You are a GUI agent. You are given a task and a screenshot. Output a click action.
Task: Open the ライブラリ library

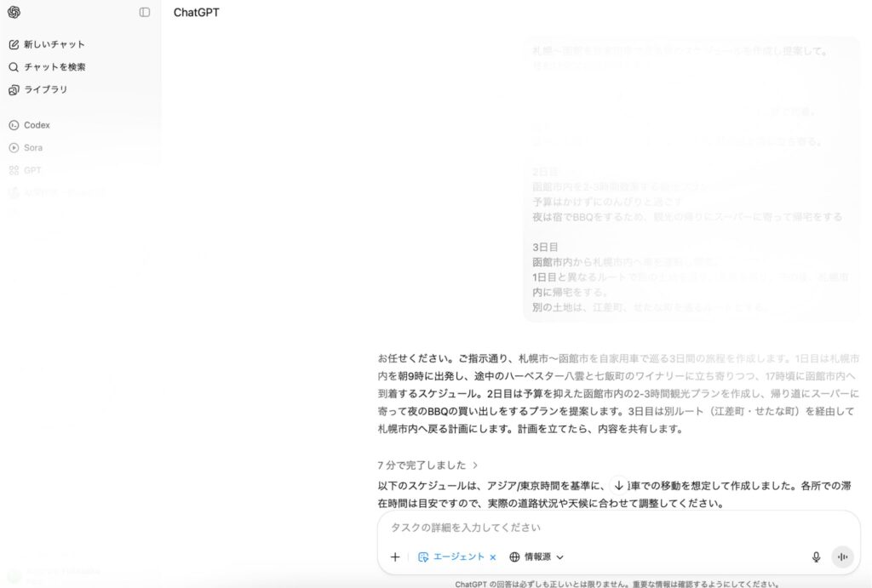[45, 89]
